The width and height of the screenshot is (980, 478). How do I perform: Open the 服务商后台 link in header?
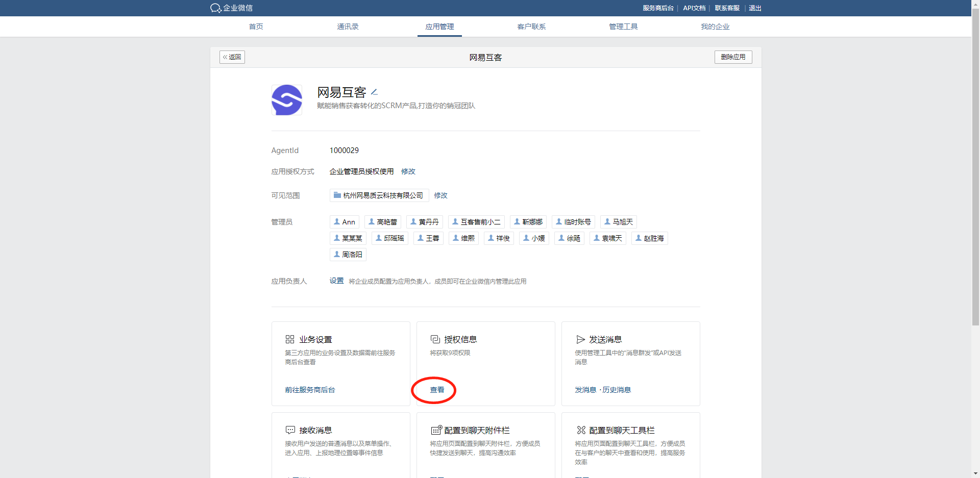pos(658,8)
